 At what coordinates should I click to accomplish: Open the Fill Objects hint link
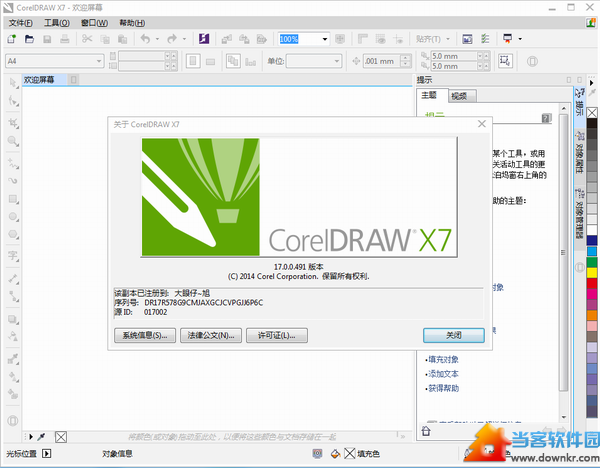click(x=443, y=359)
